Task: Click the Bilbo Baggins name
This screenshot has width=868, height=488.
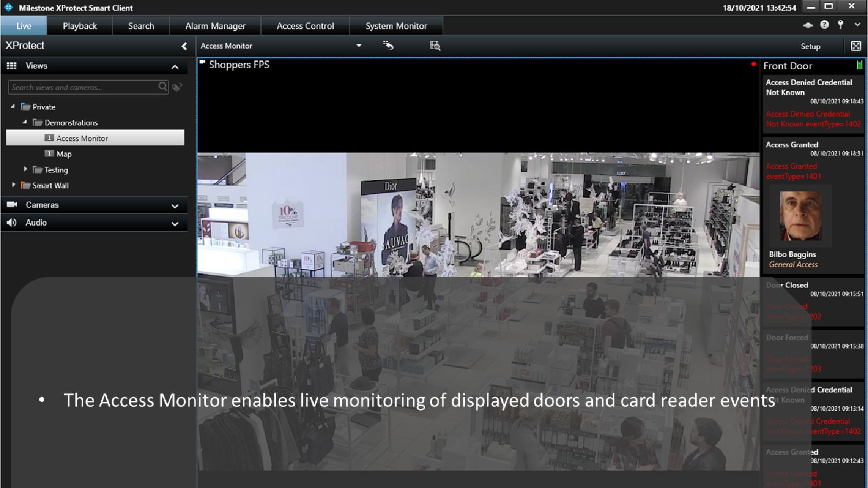Action: tap(793, 254)
